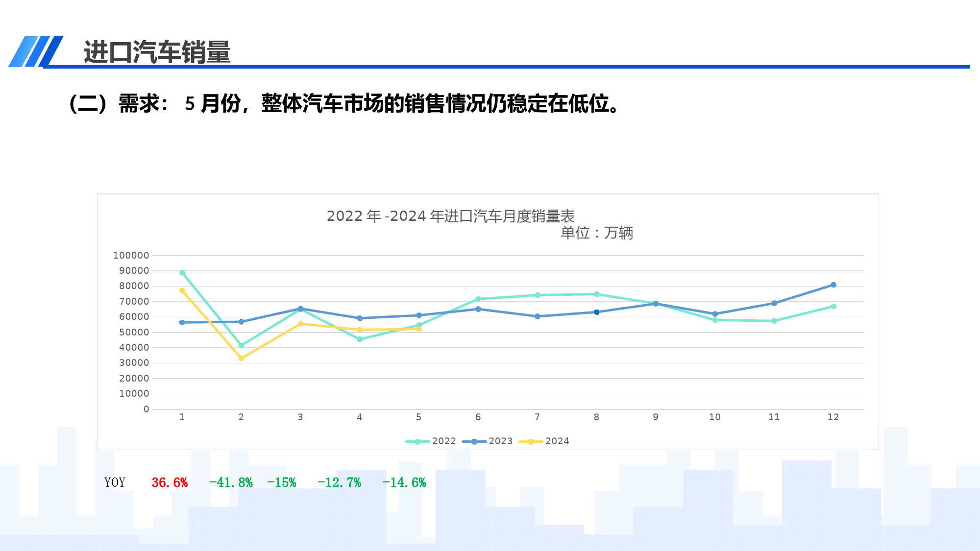Click the 2024 data point at month 1
The width and height of the screenshot is (980, 551).
tap(182, 291)
